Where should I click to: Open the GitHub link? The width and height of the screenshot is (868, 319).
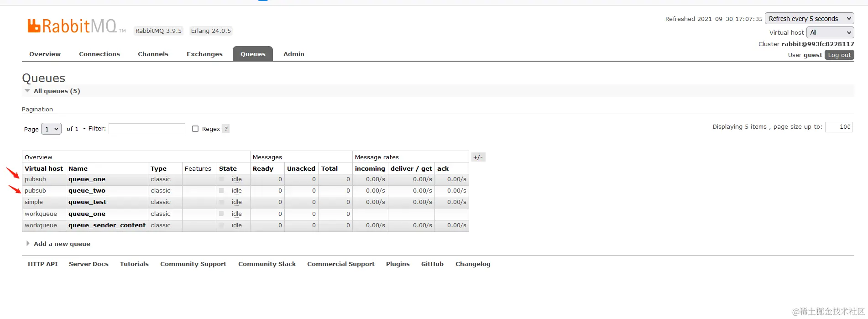pos(432,264)
